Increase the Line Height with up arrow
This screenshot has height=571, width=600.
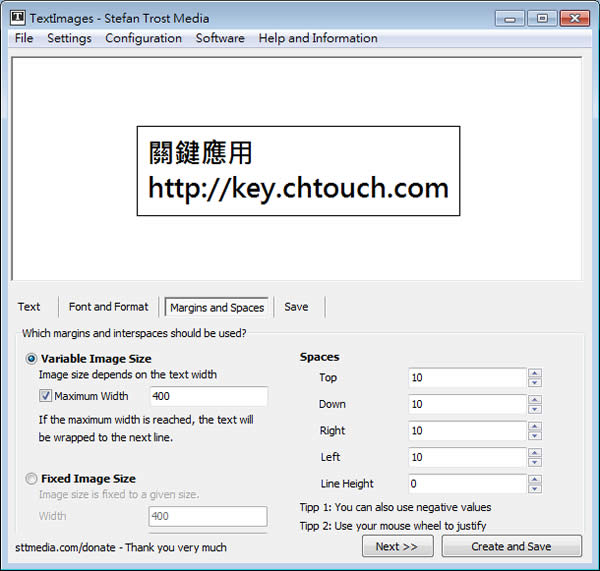pyautogui.click(x=535, y=479)
